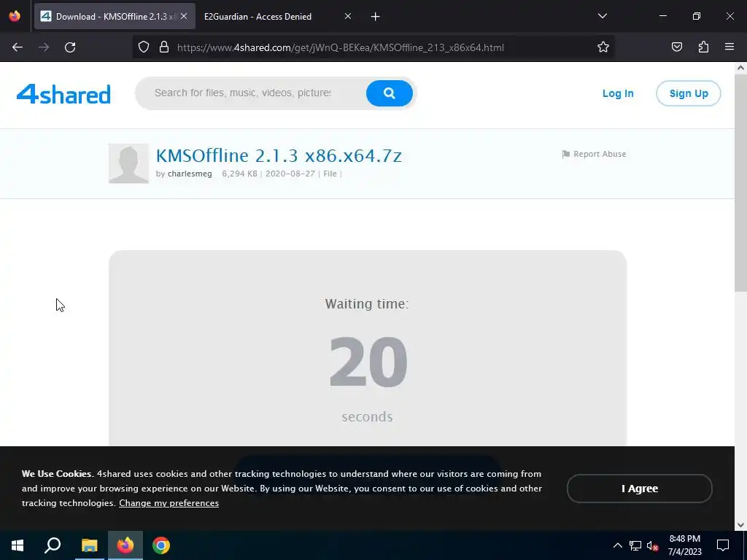
Task: Focus the 4shared search files field
Action: point(243,93)
